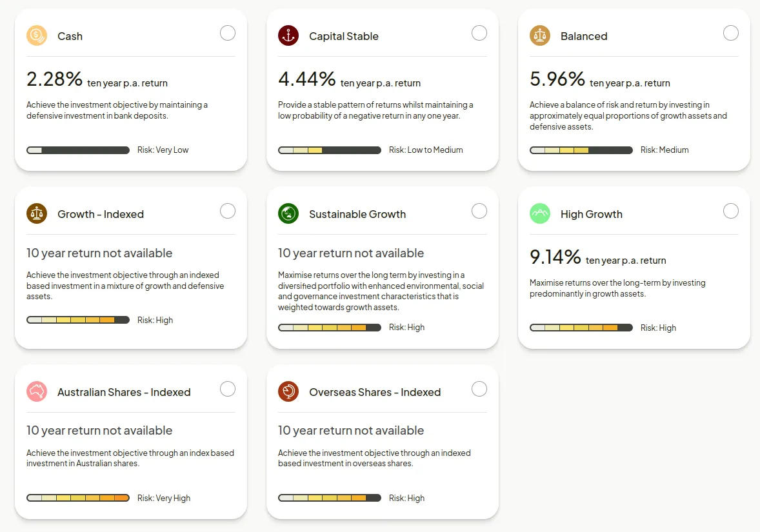Click the Growth - Indexed heading

pyautogui.click(x=101, y=214)
